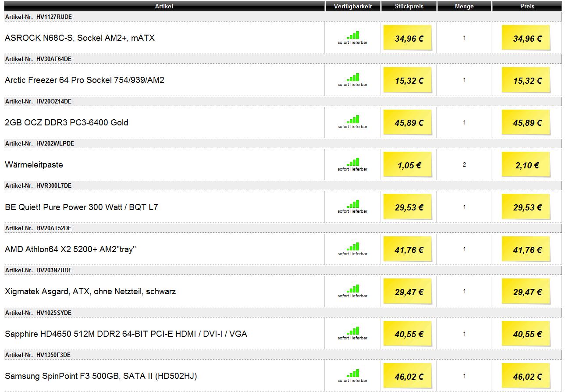Select product name Sapphire HD4650 512M DDR2
Image resolution: width=565 pixels, height=392 pixels.
tap(126, 334)
